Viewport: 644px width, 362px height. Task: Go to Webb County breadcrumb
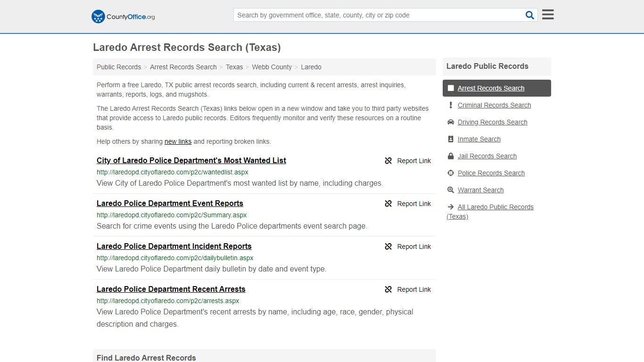tap(272, 67)
